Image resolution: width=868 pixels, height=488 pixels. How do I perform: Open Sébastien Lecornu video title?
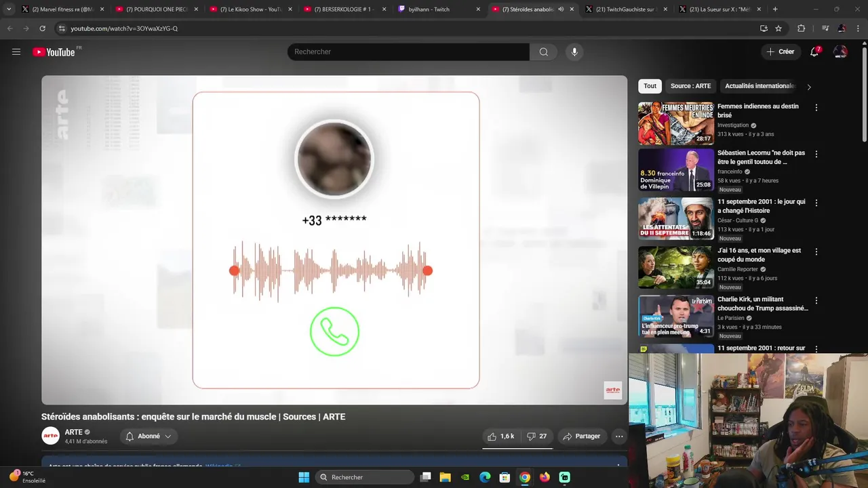pos(761,157)
